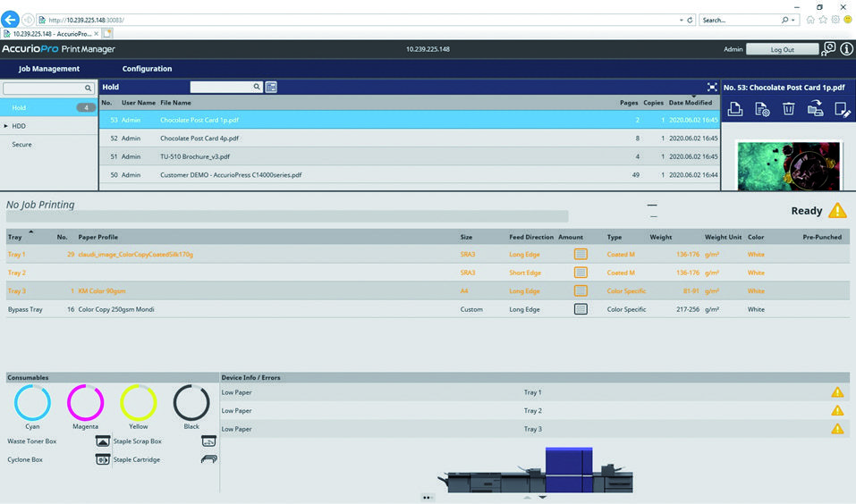Click the Log Out button

(x=782, y=50)
